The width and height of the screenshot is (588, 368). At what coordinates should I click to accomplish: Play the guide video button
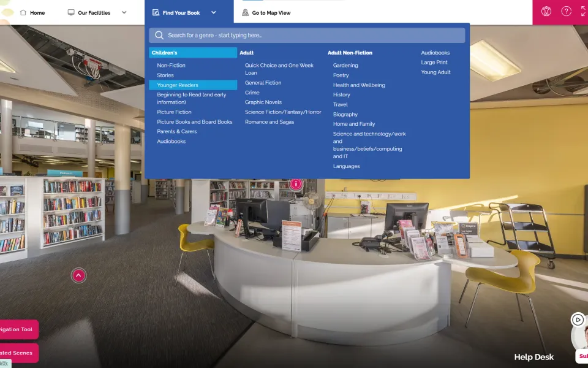578,320
